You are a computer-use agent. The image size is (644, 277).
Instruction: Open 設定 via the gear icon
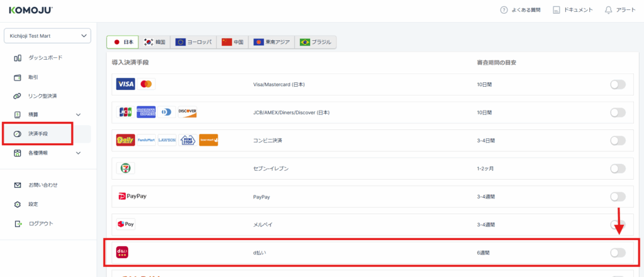pos(18,204)
